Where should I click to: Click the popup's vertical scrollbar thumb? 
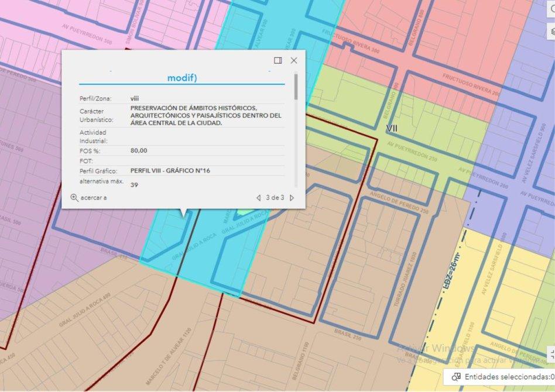(296, 86)
